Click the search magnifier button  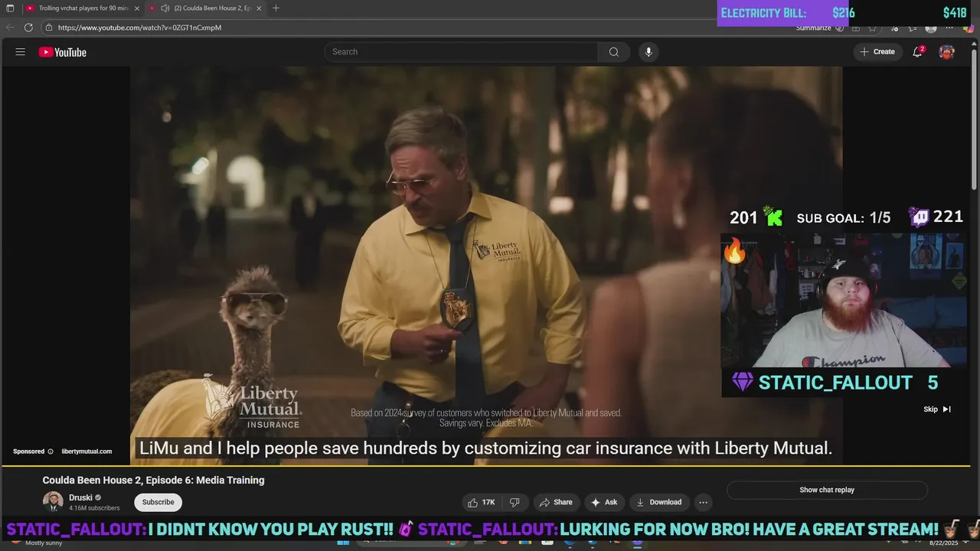click(x=614, y=52)
